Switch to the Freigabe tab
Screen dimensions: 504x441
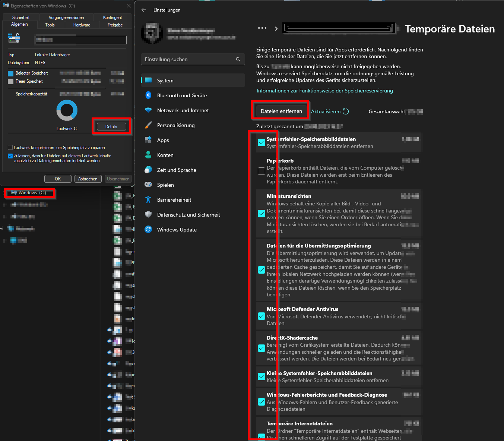click(x=115, y=25)
